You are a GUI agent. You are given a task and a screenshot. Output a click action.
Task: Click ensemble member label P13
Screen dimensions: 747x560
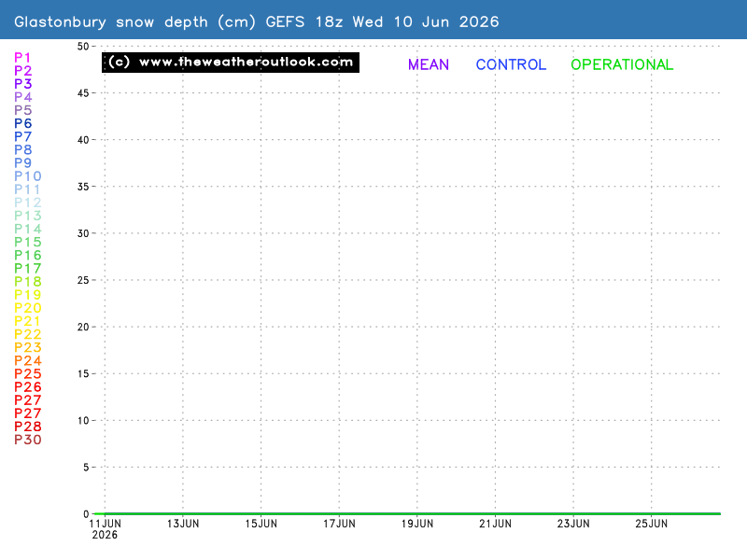pos(28,216)
